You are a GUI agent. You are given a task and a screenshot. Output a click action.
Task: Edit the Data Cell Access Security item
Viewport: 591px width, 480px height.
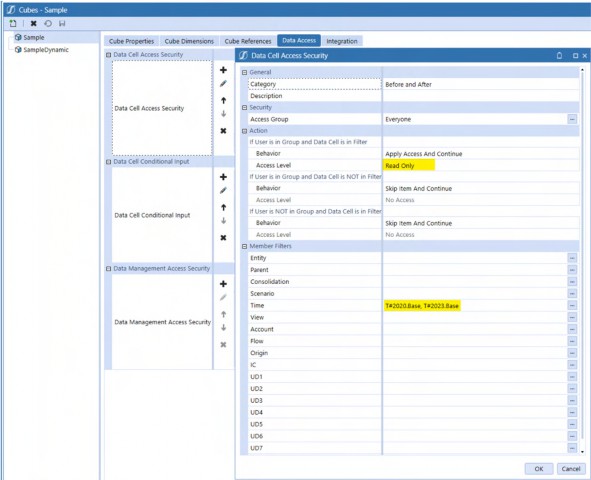point(223,84)
